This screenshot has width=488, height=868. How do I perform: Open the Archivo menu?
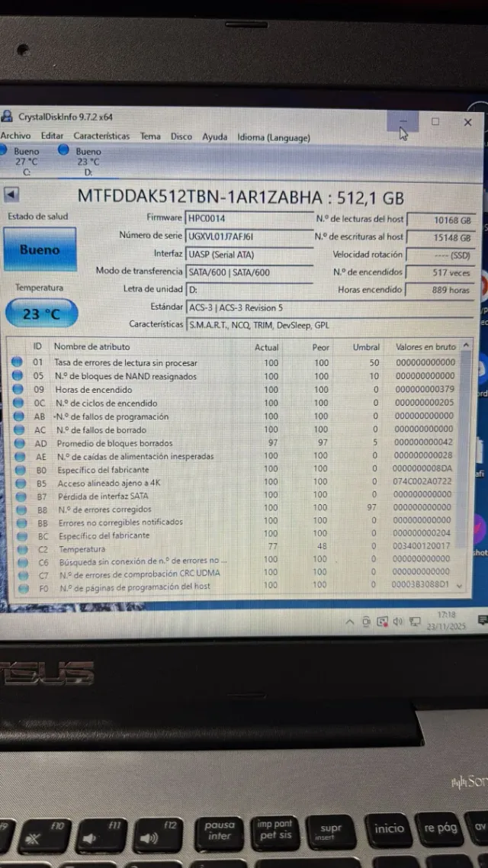pyautogui.click(x=15, y=136)
